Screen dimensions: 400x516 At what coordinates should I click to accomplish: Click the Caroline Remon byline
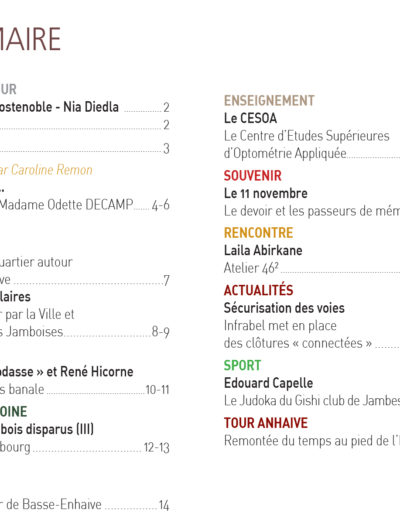(x=46, y=170)
